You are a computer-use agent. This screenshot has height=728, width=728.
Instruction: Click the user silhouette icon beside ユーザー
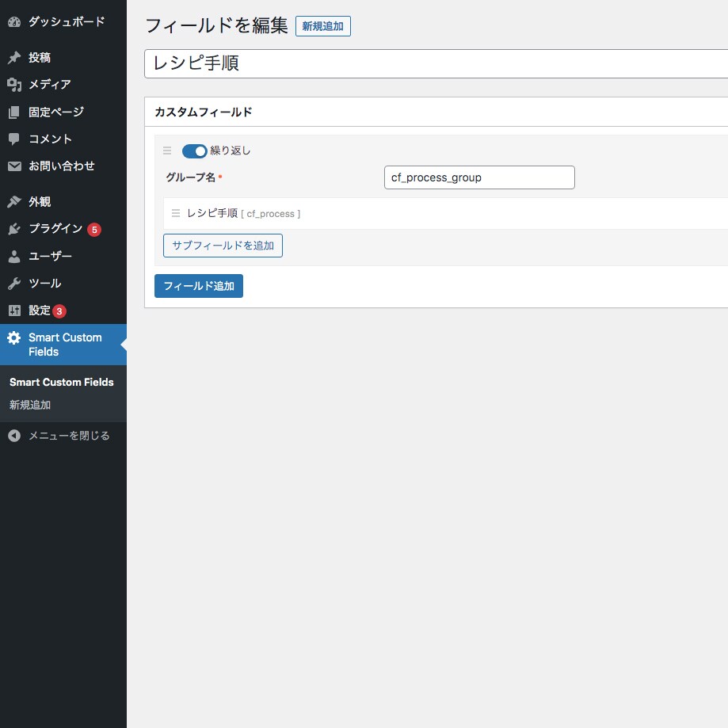tap(14, 257)
